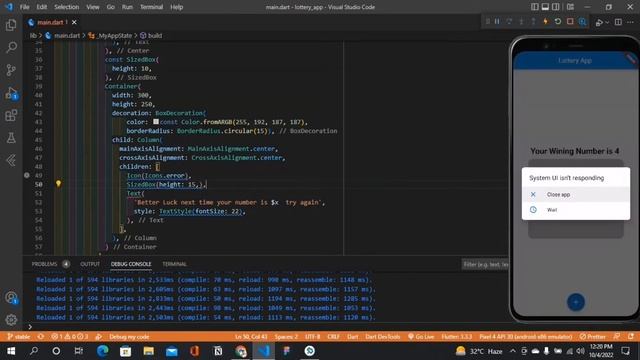Click the Pixel 4 emulator device in status bar

526,337
